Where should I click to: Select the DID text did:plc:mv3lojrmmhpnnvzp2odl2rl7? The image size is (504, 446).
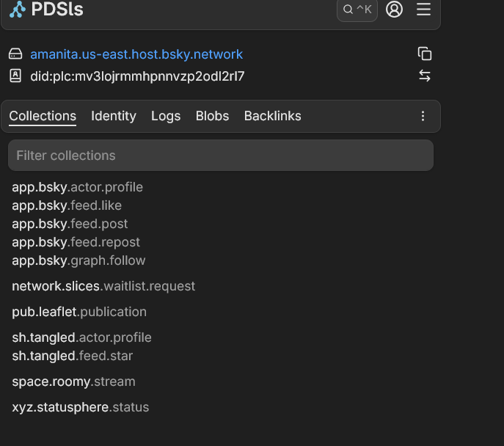point(137,76)
